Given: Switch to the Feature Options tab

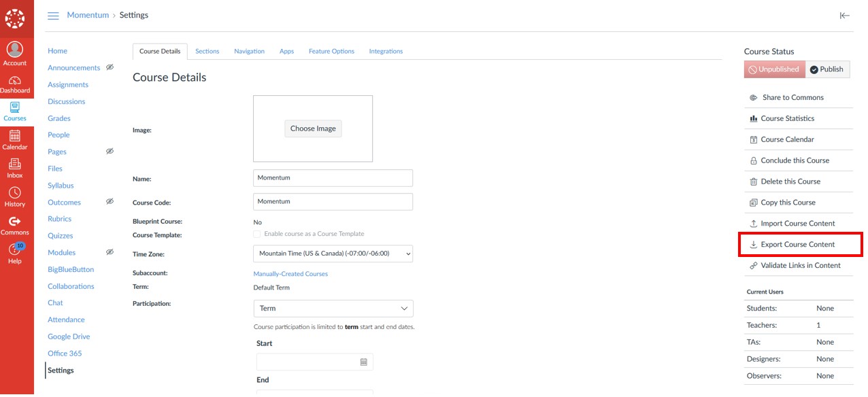Looking at the screenshot, I should pyautogui.click(x=331, y=51).
